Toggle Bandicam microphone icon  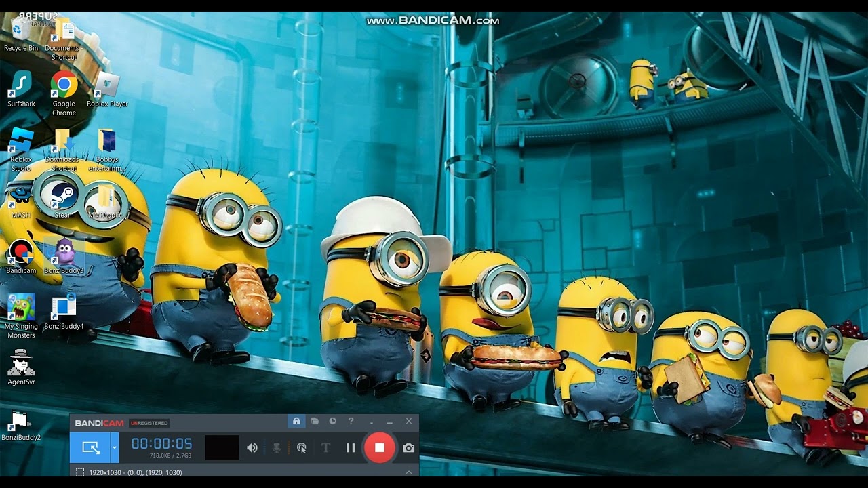pyautogui.click(x=277, y=448)
